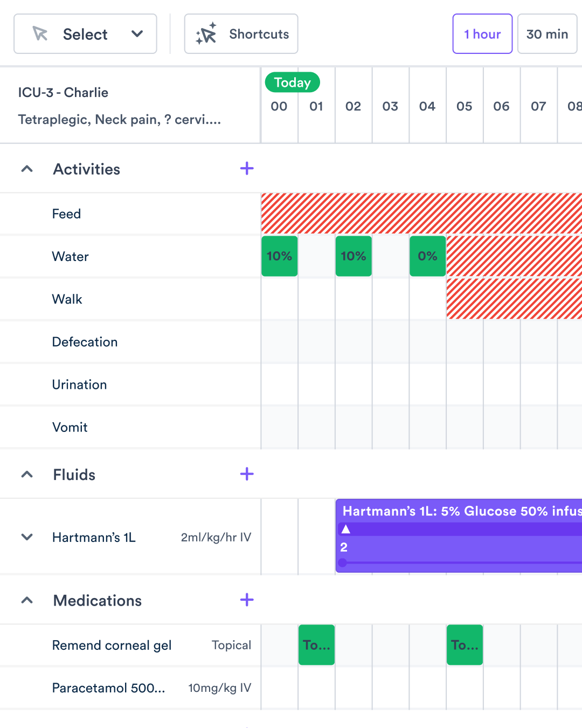This screenshot has width=582, height=728.
Task: Click the 10mg/kg IV dosage text
Action: tap(219, 688)
